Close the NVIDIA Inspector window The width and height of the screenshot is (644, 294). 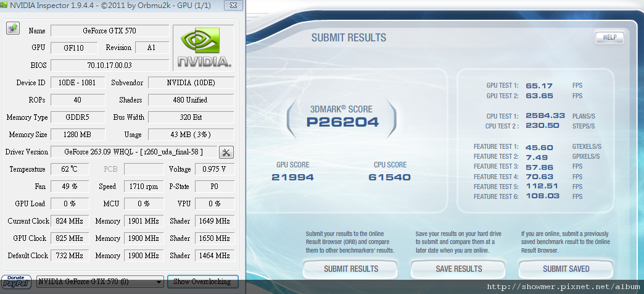[233, 6]
